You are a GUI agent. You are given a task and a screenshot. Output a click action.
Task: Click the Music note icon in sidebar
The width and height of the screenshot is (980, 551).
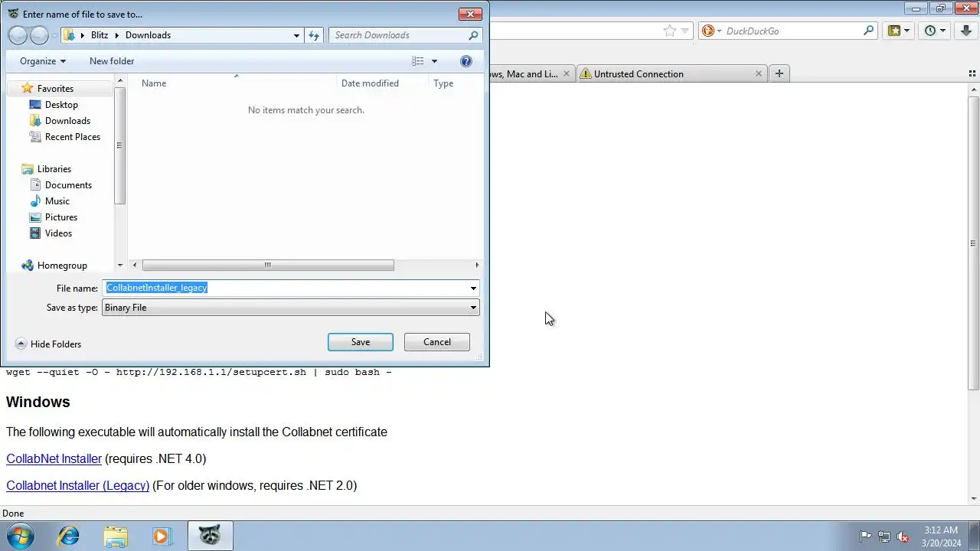pyautogui.click(x=35, y=201)
